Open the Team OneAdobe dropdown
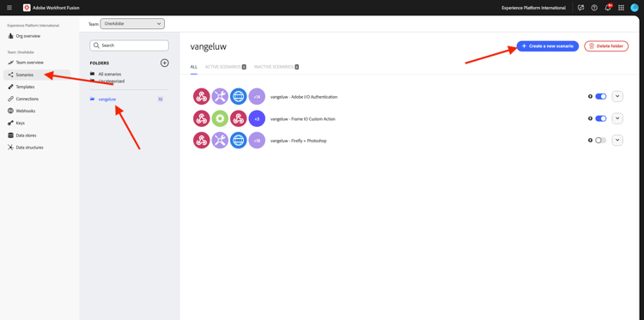Image resolution: width=644 pixels, height=320 pixels. [132, 24]
